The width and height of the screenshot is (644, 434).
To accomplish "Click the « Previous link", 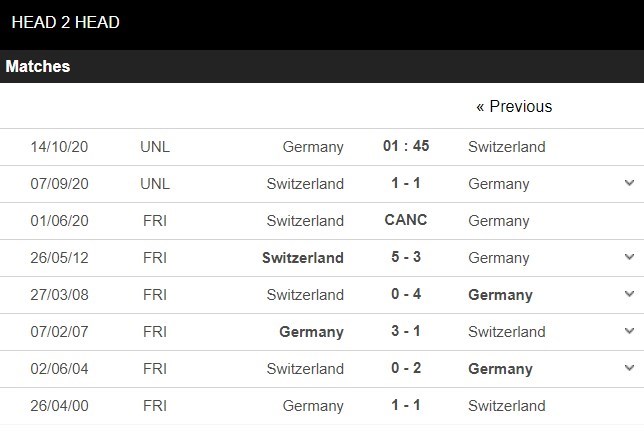I will pos(514,106).
